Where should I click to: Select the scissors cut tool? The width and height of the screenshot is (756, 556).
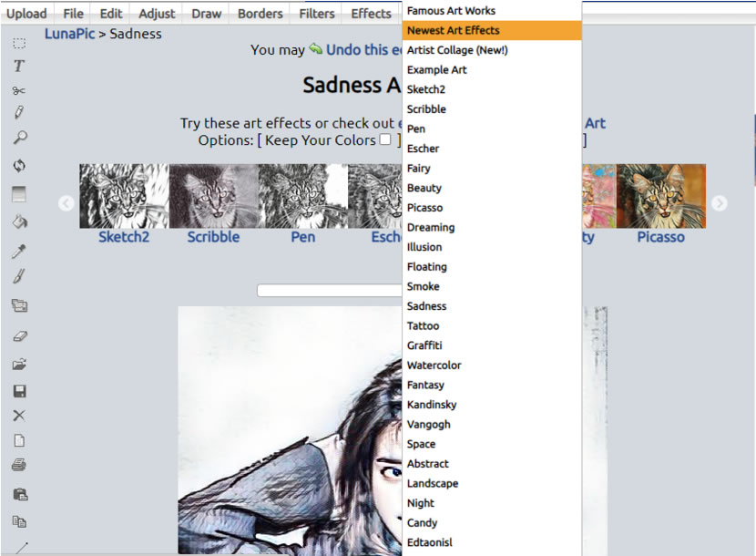coord(19,90)
